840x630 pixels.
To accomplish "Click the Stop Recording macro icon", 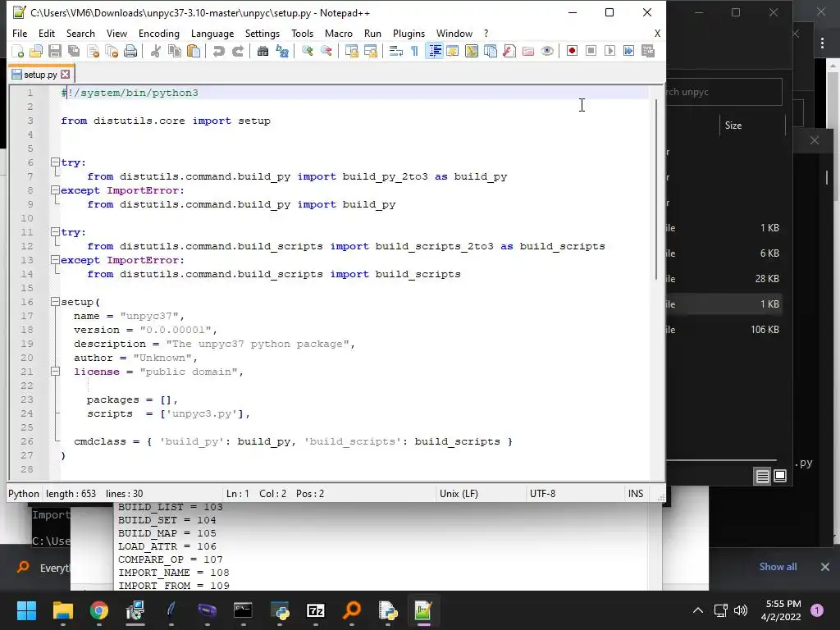I will [x=591, y=51].
